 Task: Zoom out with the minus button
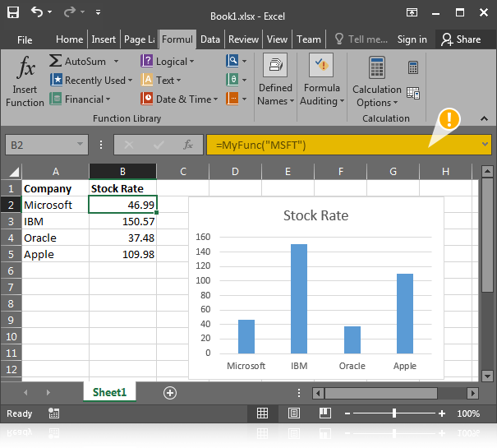tap(347, 413)
